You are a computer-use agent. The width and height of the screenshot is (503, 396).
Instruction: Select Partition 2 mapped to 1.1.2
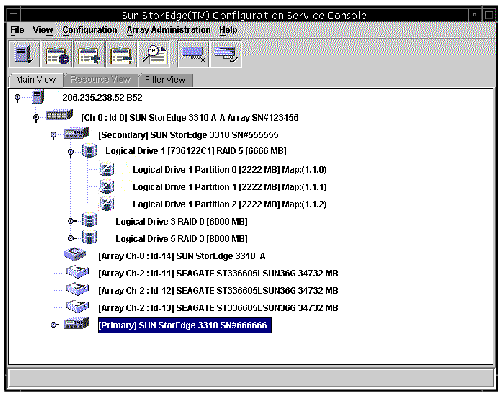pyautogui.click(x=229, y=204)
